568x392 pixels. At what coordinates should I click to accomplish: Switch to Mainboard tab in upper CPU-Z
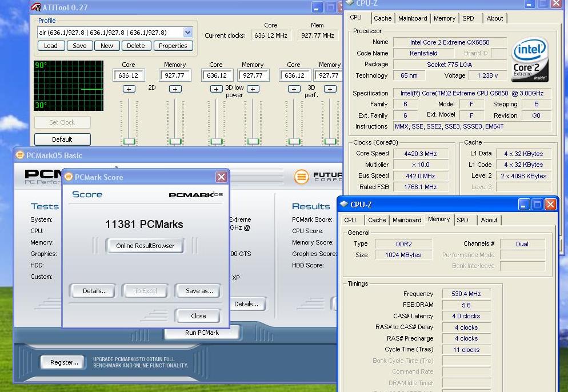pyautogui.click(x=413, y=18)
